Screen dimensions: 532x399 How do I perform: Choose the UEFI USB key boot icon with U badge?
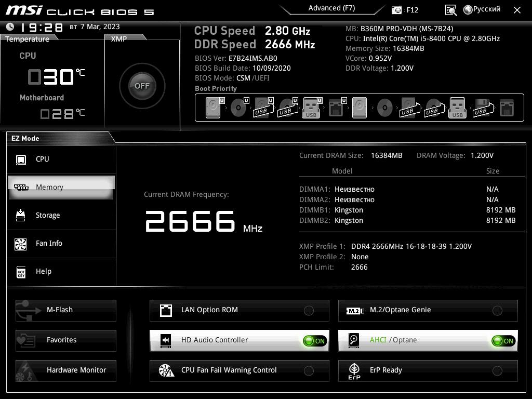[x=312, y=108]
